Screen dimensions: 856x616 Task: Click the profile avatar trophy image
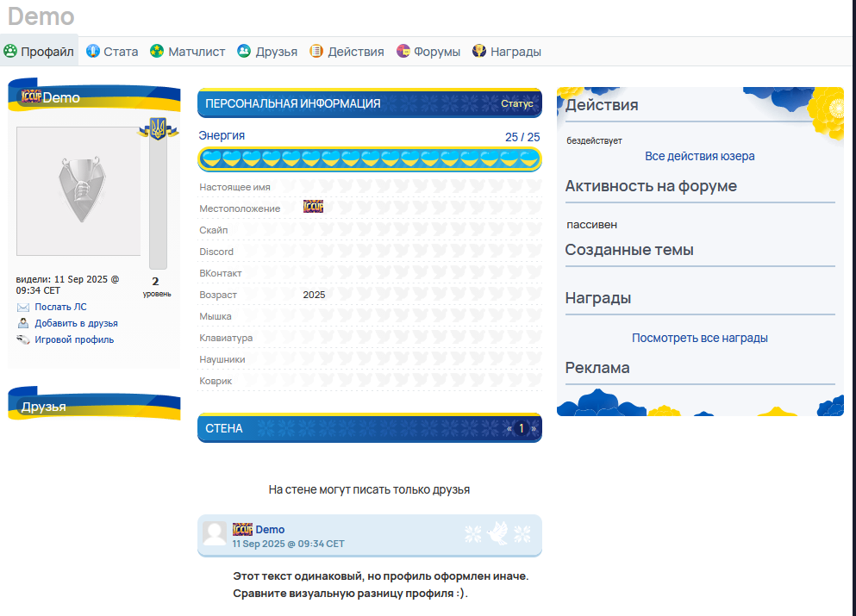tap(78, 191)
